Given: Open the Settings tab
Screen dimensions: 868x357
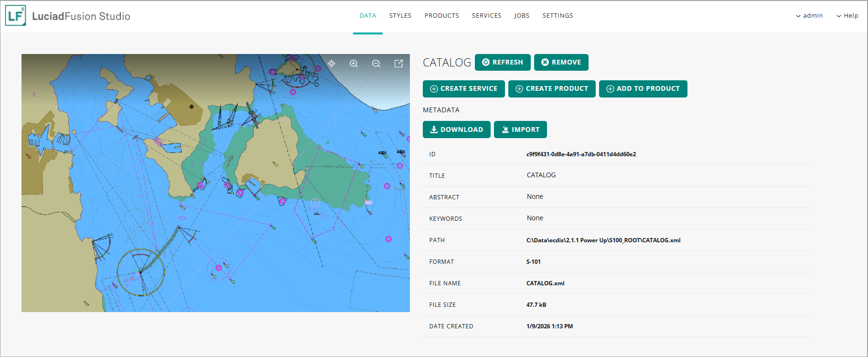Looking at the screenshot, I should [x=557, y=16].
